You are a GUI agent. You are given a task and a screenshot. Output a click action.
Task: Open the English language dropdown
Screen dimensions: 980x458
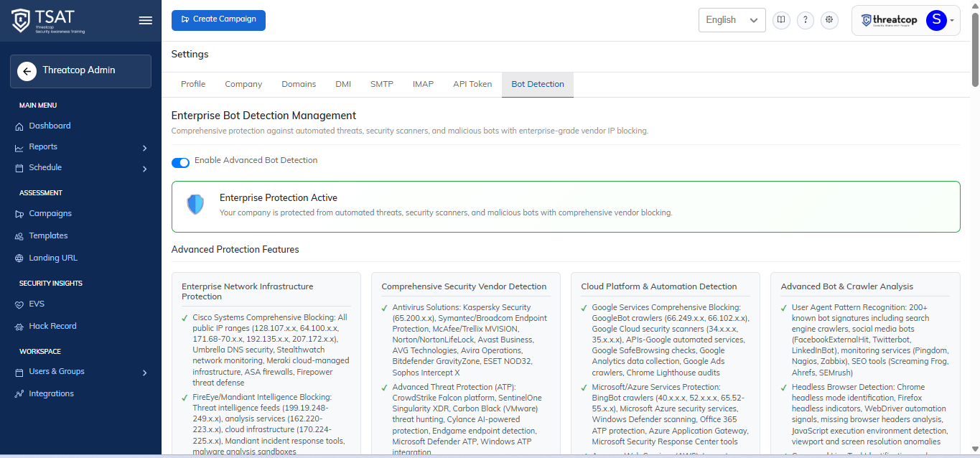click(x=732, y=20)
